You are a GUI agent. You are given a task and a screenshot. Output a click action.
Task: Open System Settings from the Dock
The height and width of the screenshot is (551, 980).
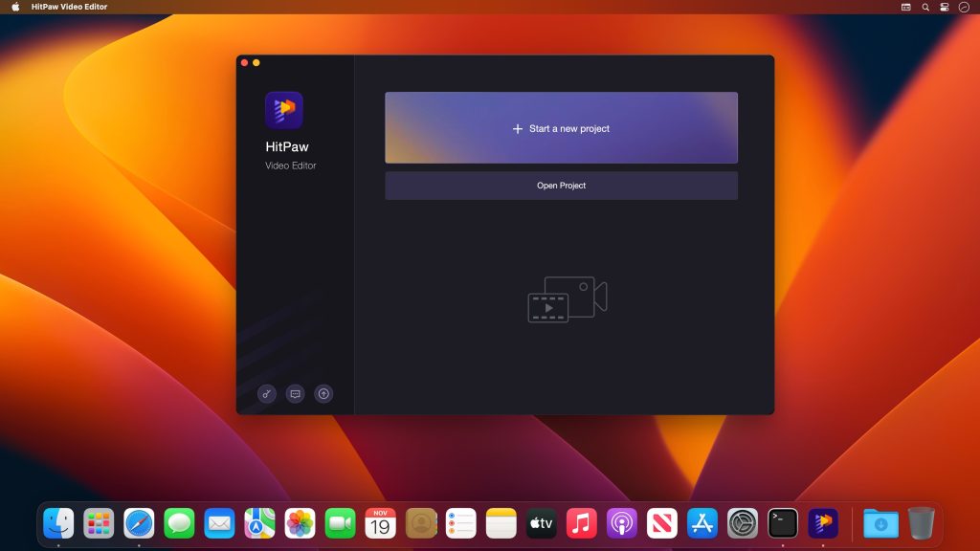(x=742, y=523)
